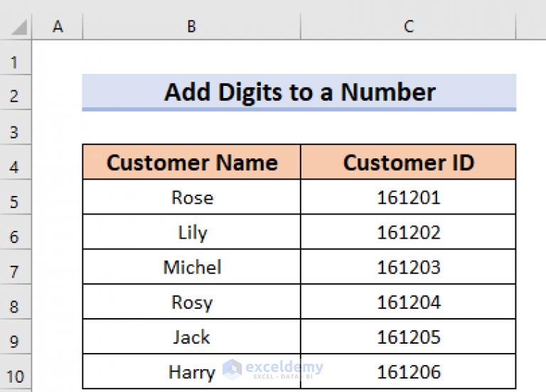
Task: Select the Customer ID header cell
Action: coord(408,163)
